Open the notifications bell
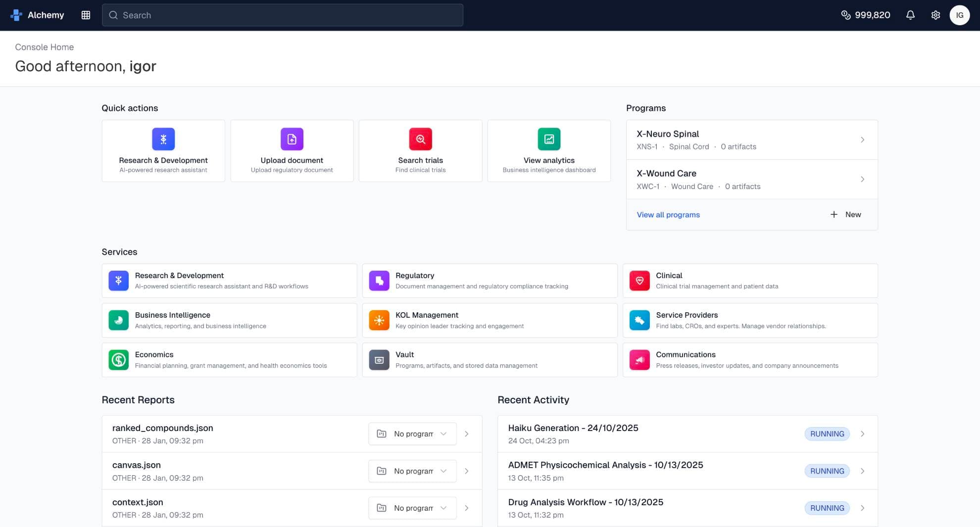Screen dimensions: 980x527 coord(910,15)
